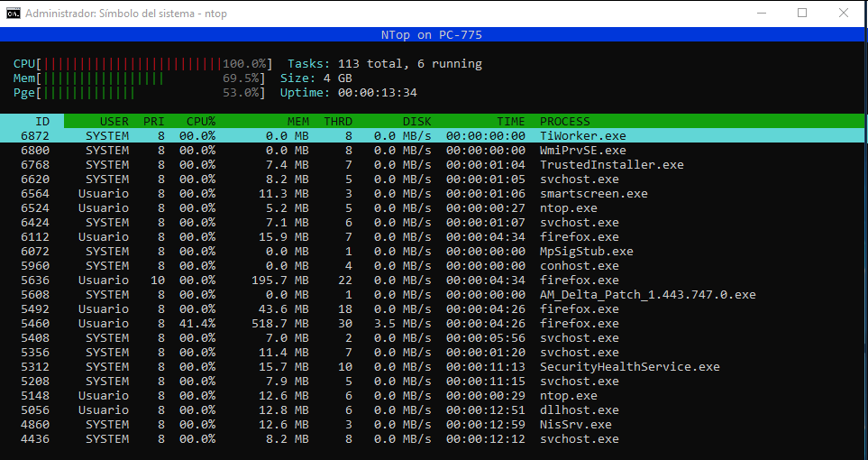Select firefox.exe using 518.7 MB memory

579,324
